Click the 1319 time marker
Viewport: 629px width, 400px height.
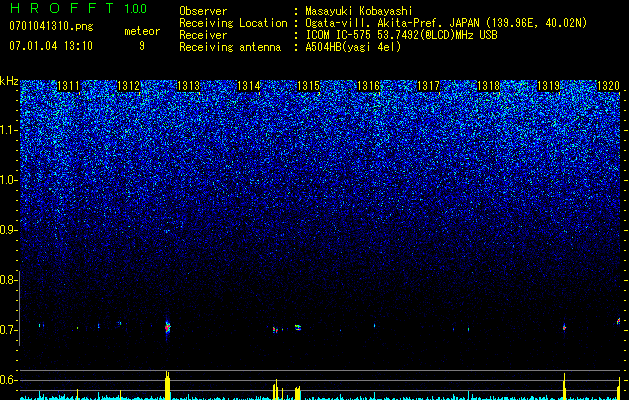pos(548,86)
